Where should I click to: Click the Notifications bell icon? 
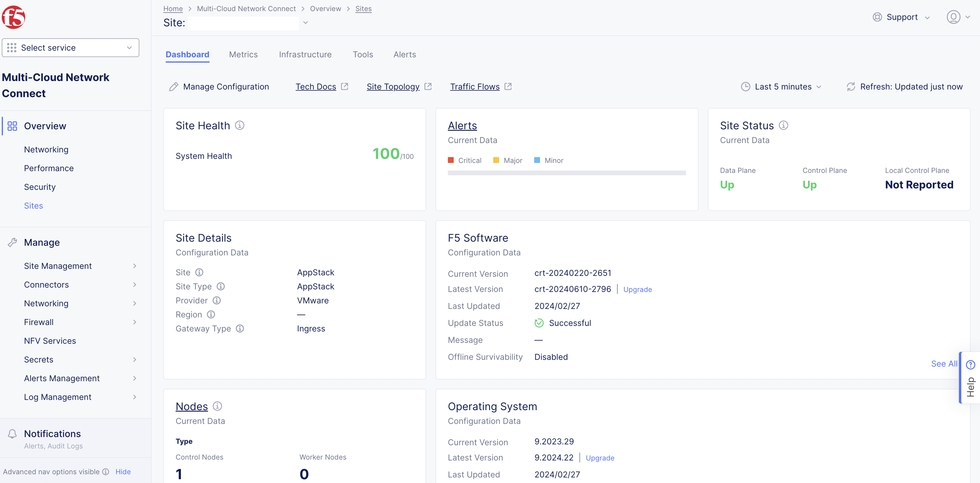pyautogui.click(x=12, y=434)
